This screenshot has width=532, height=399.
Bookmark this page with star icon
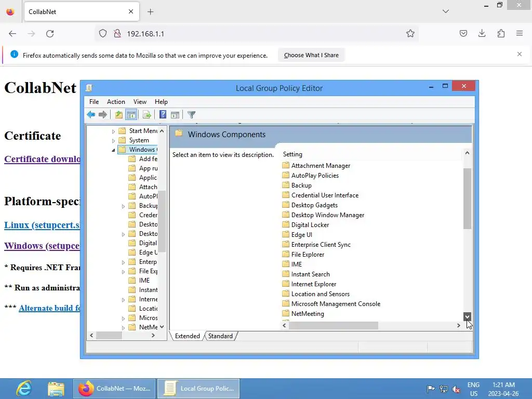[410, 34]
